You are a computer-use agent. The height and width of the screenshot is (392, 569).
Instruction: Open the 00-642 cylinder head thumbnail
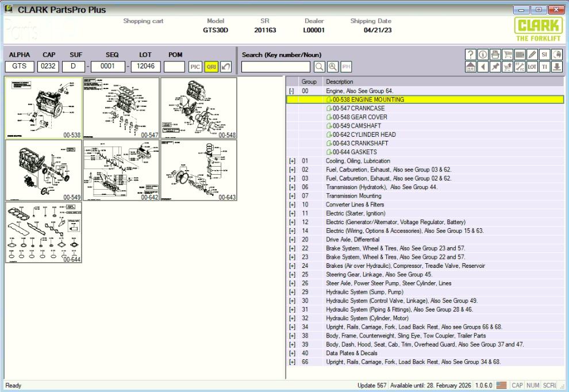(x=121, y=170)
